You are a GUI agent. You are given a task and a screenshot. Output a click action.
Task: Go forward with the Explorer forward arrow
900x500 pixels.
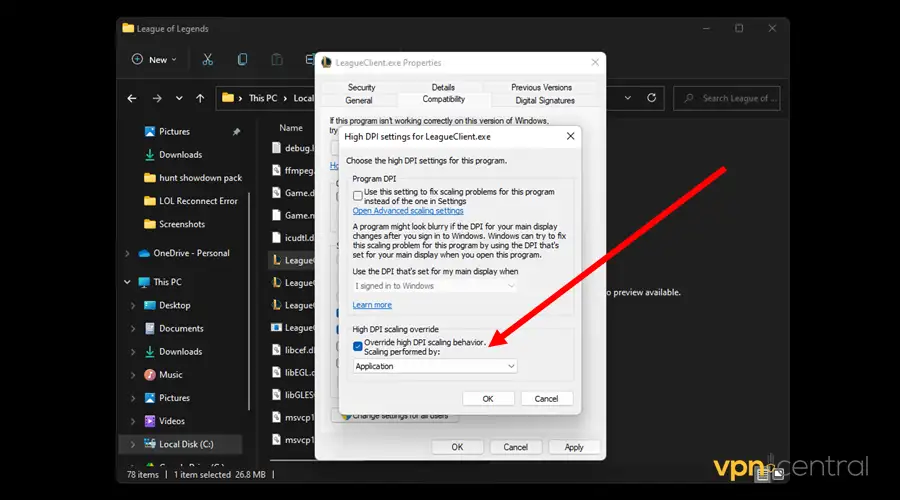[157, 98]
